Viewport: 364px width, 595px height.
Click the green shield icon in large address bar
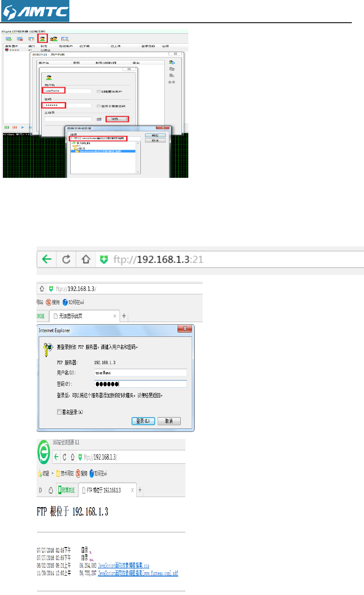[104, 259]
